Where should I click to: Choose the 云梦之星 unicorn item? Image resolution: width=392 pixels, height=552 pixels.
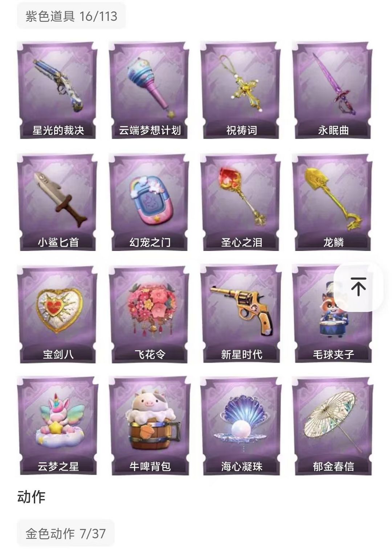pos(57,426)
